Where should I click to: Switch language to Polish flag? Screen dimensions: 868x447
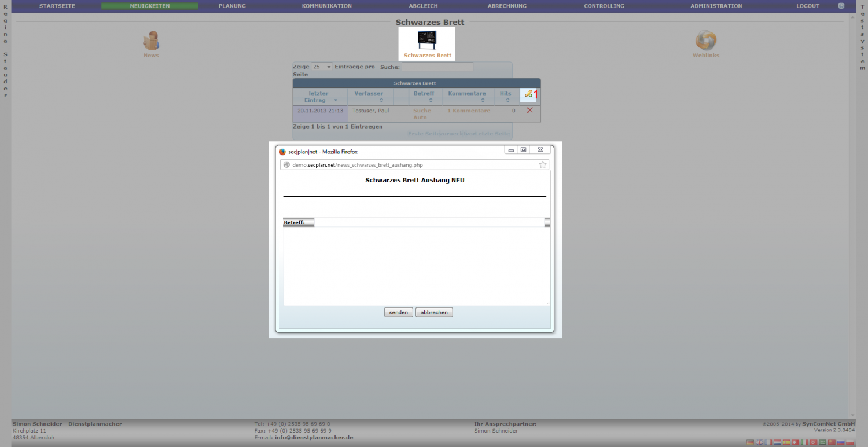tap(849, 442)
